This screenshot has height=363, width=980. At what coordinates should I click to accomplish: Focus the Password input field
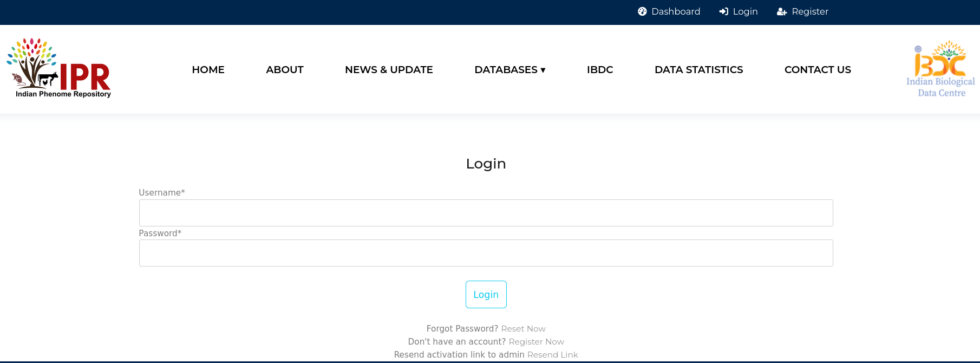[x=486, y=253]
